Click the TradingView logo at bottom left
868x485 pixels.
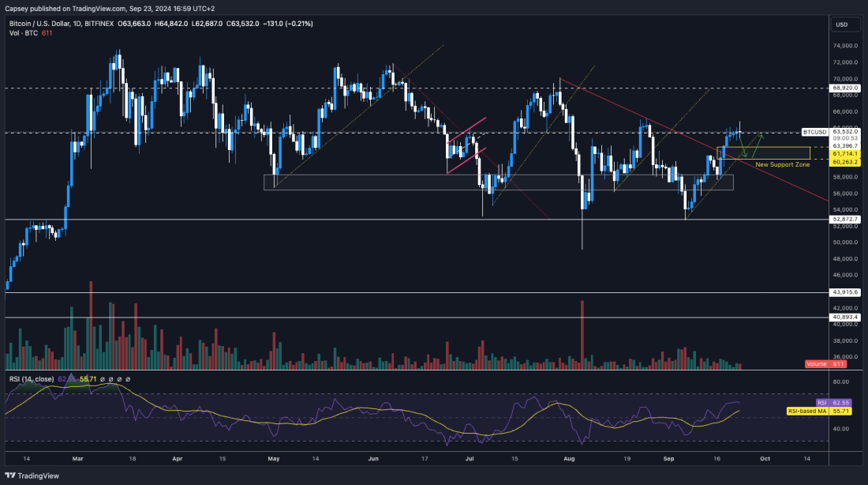point(9,476)
